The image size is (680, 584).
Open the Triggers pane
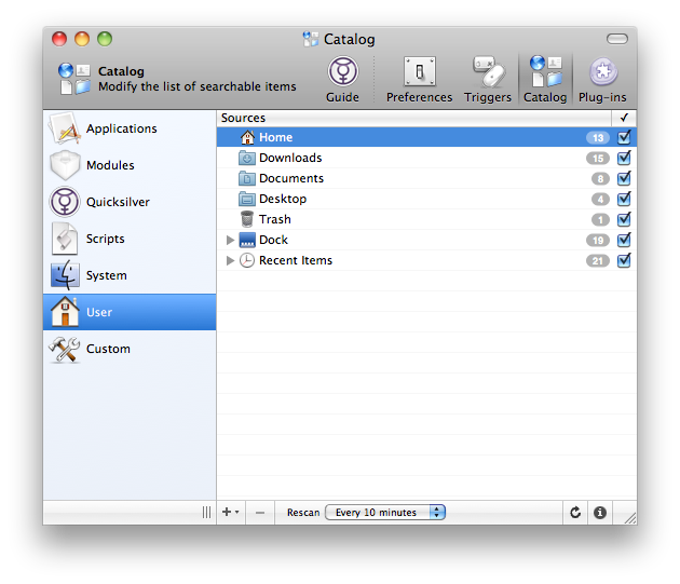tap(488, 79)
